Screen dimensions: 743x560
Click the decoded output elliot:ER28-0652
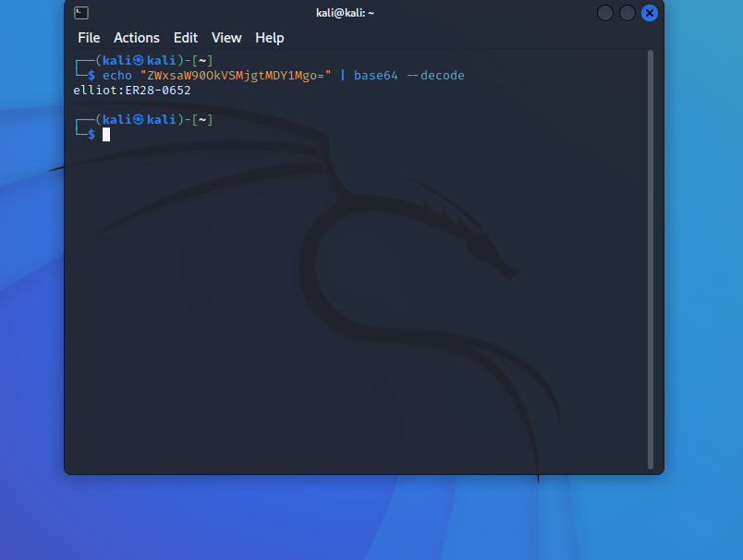[x=132, y=90]
